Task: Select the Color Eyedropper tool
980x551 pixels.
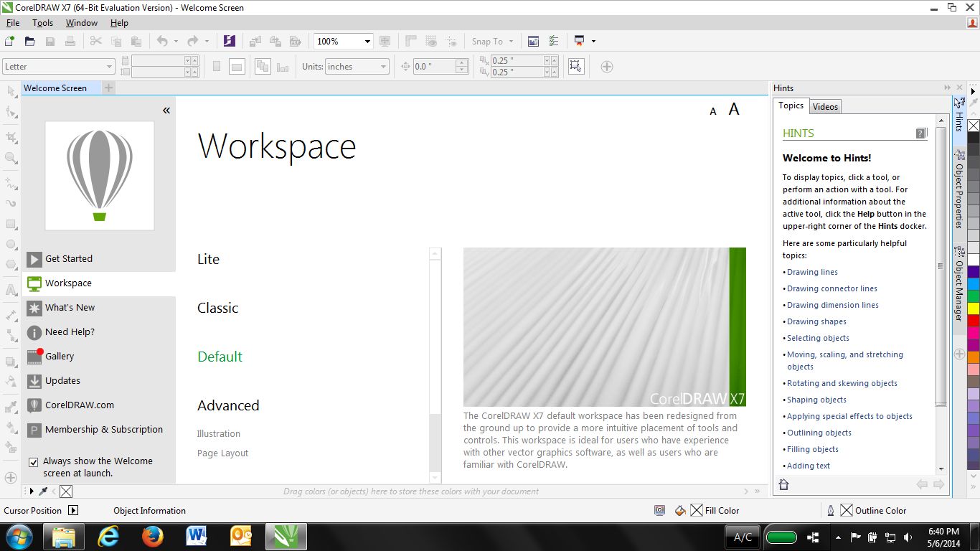Action: [x=11, y=406]
